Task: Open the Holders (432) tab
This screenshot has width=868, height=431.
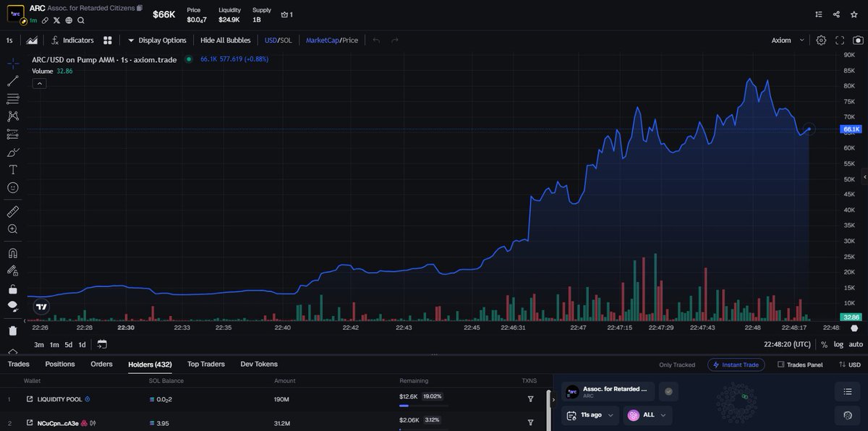Action: coord(150,364)
